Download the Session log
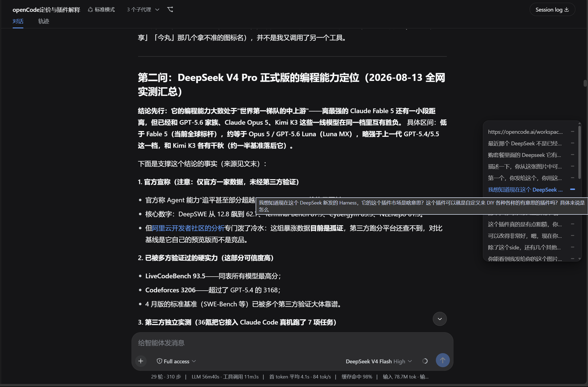 coord(552,10)
